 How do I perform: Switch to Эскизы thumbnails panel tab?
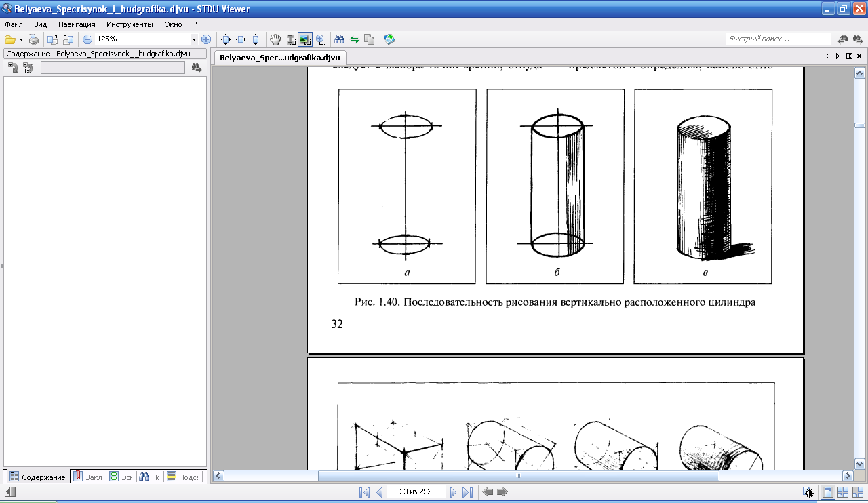coord(121,477)
